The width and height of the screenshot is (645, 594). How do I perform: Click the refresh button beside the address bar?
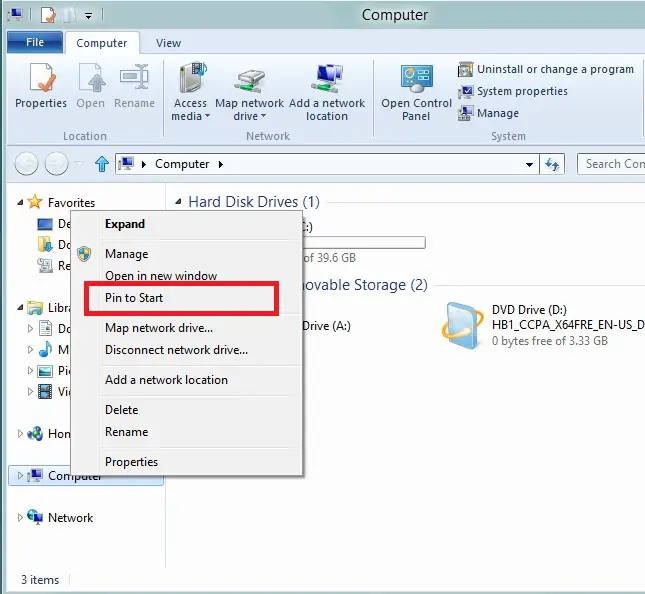click(x=552, y=164)
